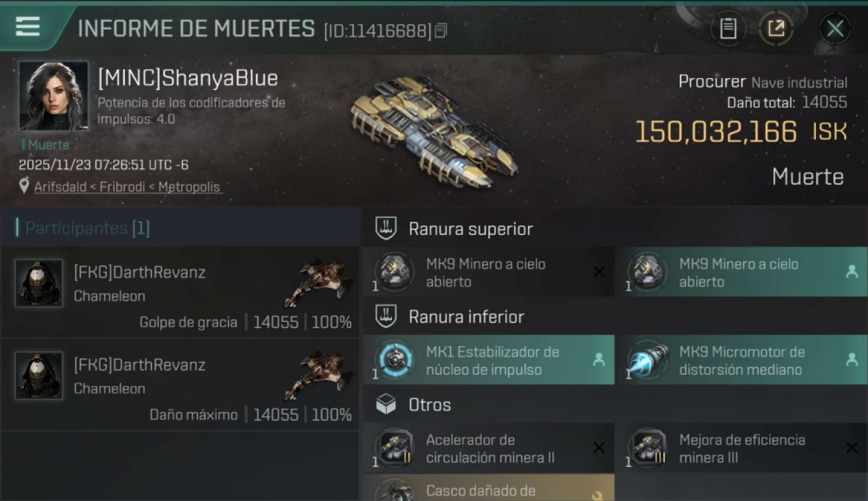Copy the kill report ID icon
Image resolution: width=868 pixels, height=501 pixels.
[x=441, y=31]
